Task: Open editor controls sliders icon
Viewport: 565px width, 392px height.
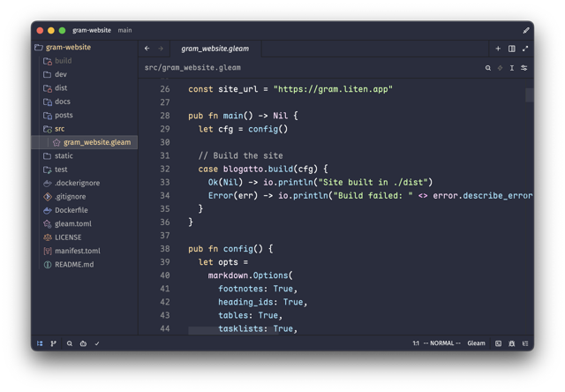Action: coord(524,68)
